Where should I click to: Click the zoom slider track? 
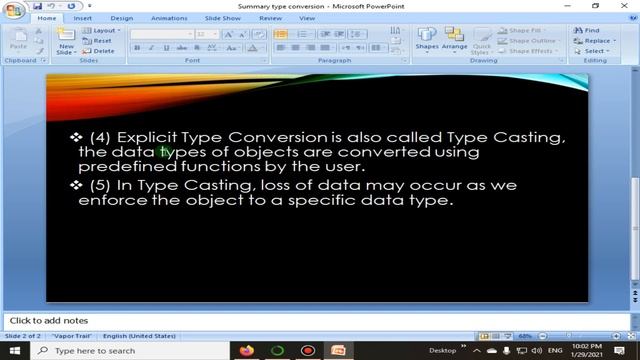(580, 336)
